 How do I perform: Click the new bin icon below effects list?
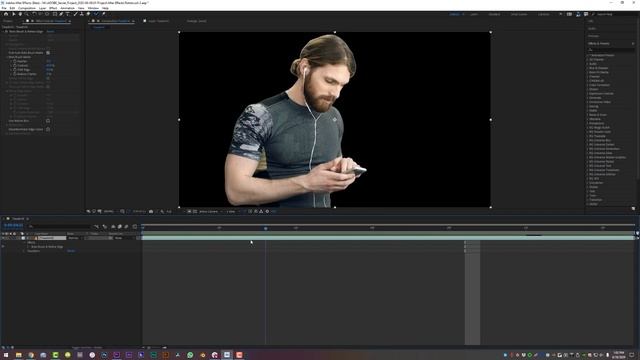click(x=633, y=208)
